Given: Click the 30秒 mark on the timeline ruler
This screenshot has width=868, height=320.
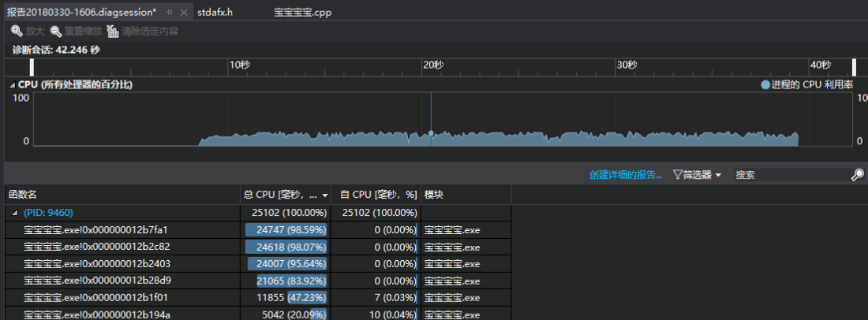Looking at the screenshot, I should coord(627,65).
